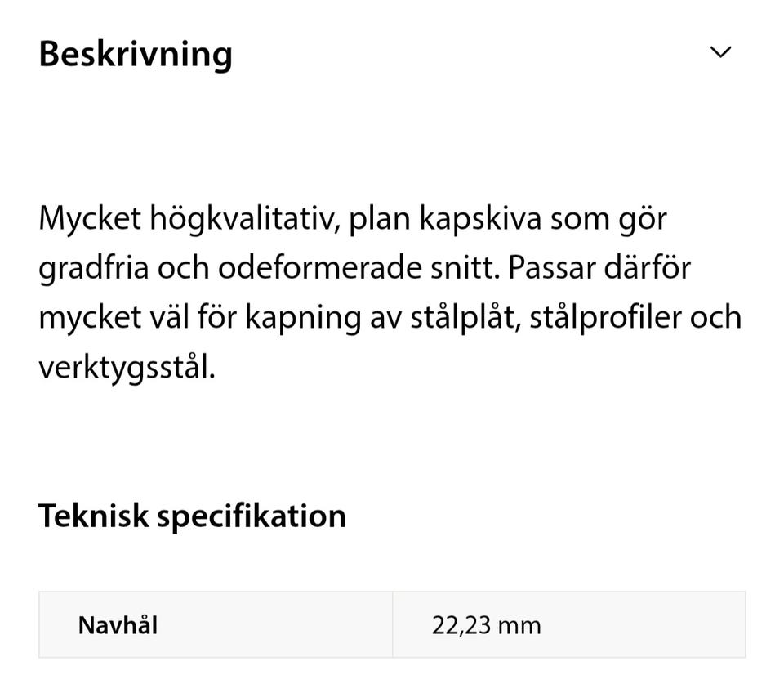Click the Teknisk specifikation heading
Screen dimensions: 784x684
coord(192,516)
